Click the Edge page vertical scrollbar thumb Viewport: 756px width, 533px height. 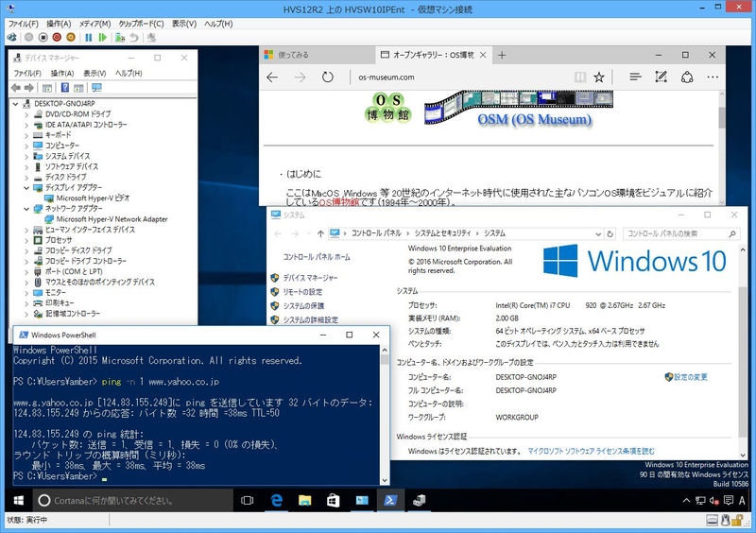coord(721,118)
